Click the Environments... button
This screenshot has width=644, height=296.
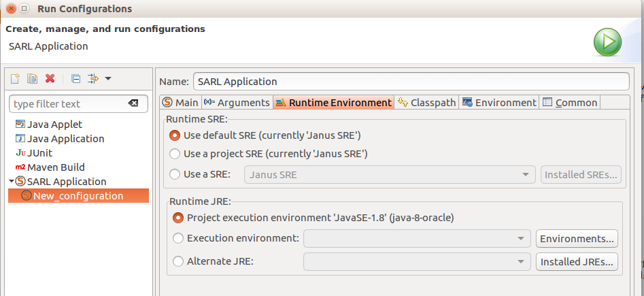(577, 238)
